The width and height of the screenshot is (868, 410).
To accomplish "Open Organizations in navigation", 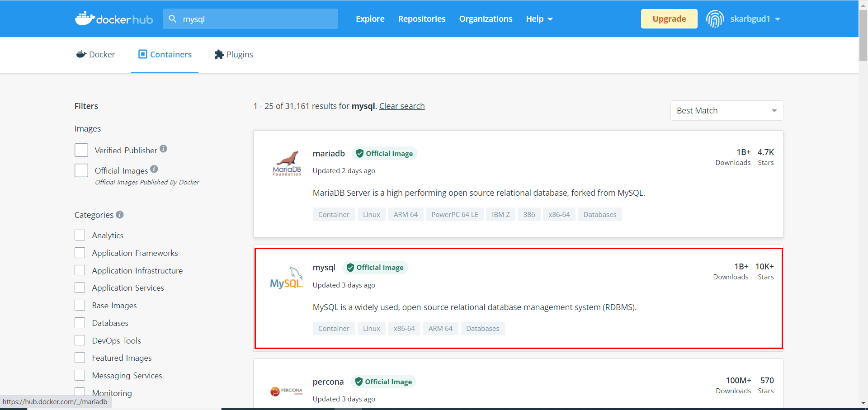I will point(486,19).
